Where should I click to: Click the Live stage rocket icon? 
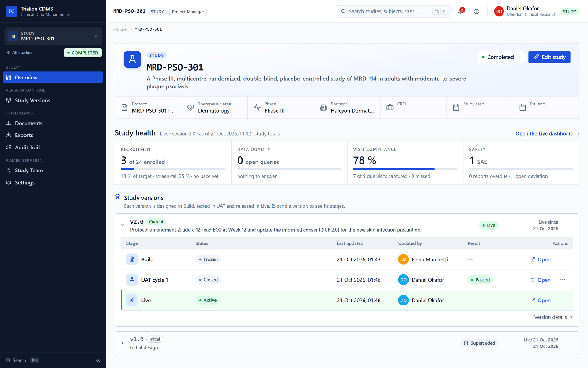[x=132, y=300]
